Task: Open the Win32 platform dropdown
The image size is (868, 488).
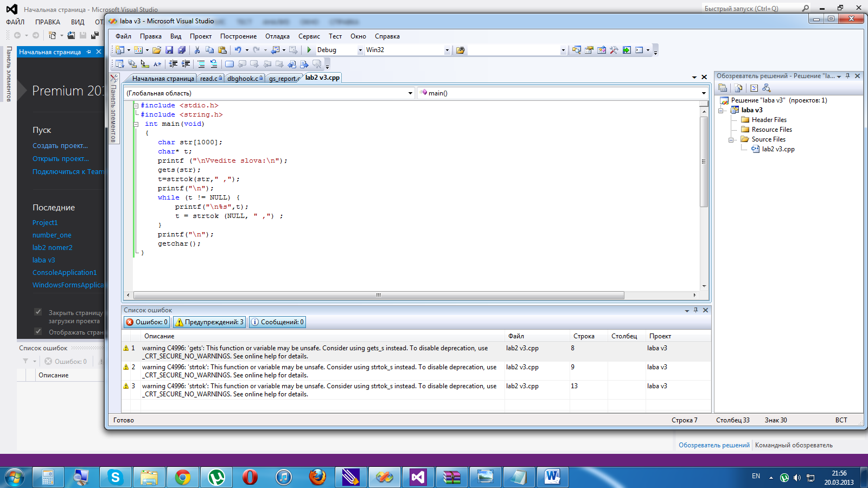Action: tap(447, 50)
